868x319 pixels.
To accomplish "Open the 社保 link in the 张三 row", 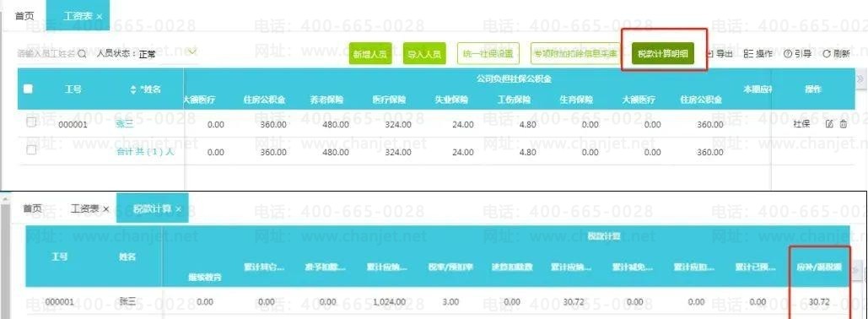I will tap(801, 124).
